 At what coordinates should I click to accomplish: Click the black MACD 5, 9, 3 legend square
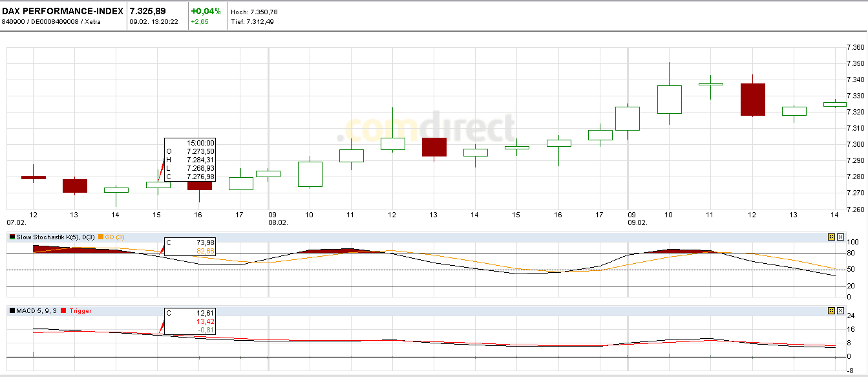click(x=12, y=310)
